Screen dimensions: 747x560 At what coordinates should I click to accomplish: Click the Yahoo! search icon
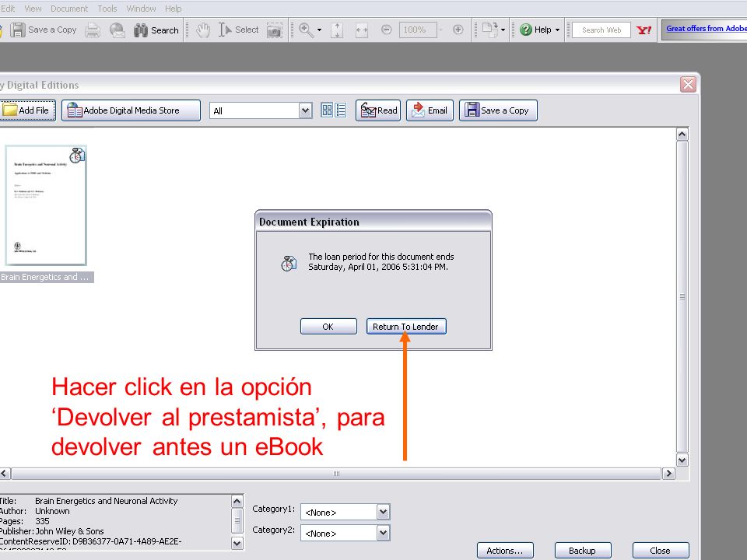tap(644, 30)
